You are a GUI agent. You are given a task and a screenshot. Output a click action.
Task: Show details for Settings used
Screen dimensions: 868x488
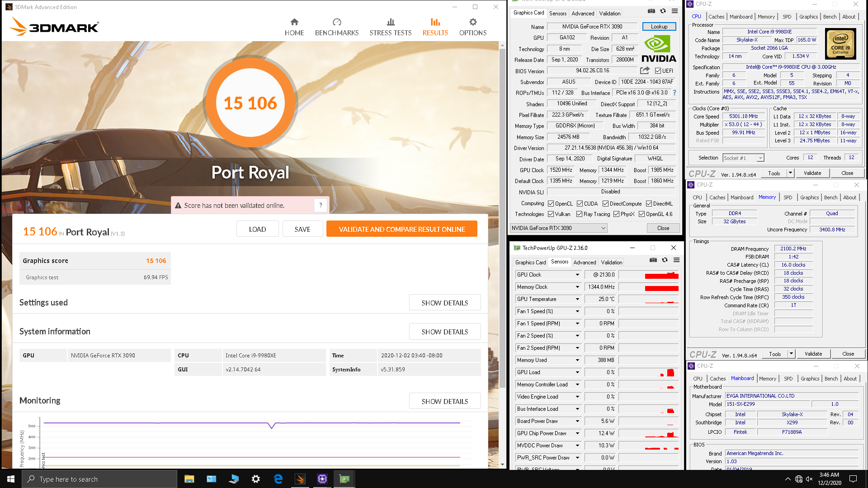click(445, 303)
